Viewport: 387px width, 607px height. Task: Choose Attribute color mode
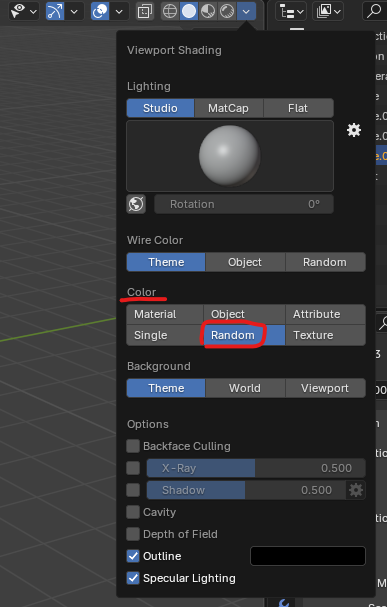click(325, 314)
